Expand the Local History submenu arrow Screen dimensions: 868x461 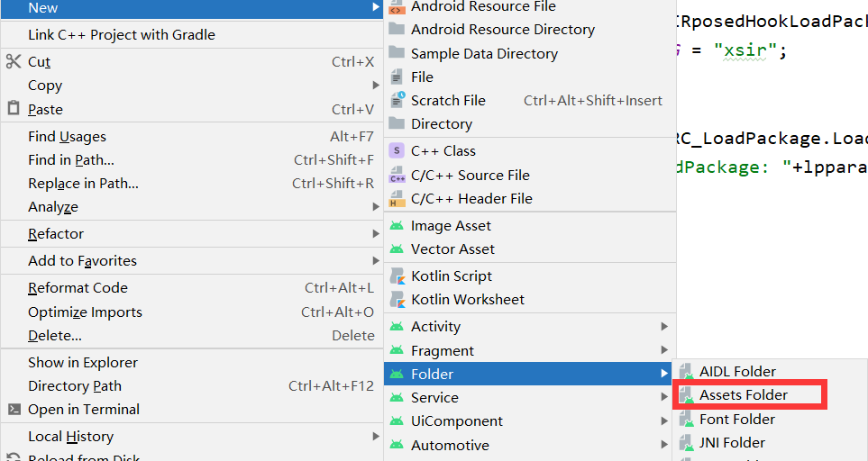click(376, 436)
